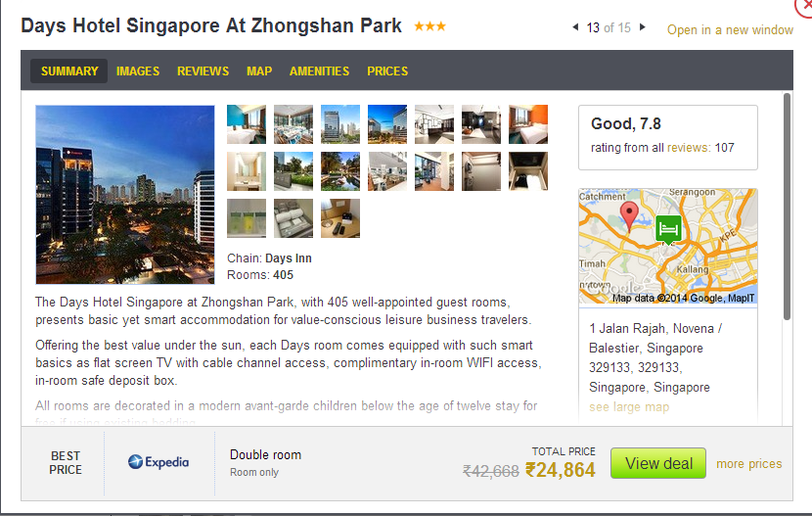Screen dimensions: 812x516
Task: Click the three-star rating icons
Action: [x=429, y=26]
